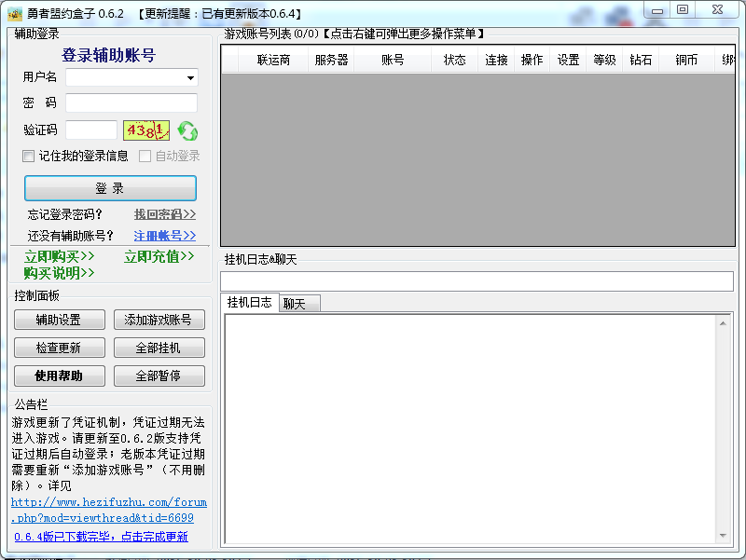Switch to the 挂机日志 tab
This screenshot has height=560, width=746.
[248, 303]
